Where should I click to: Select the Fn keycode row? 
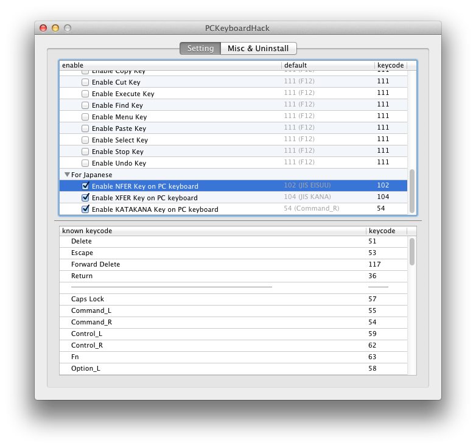[x=233, y=357]
